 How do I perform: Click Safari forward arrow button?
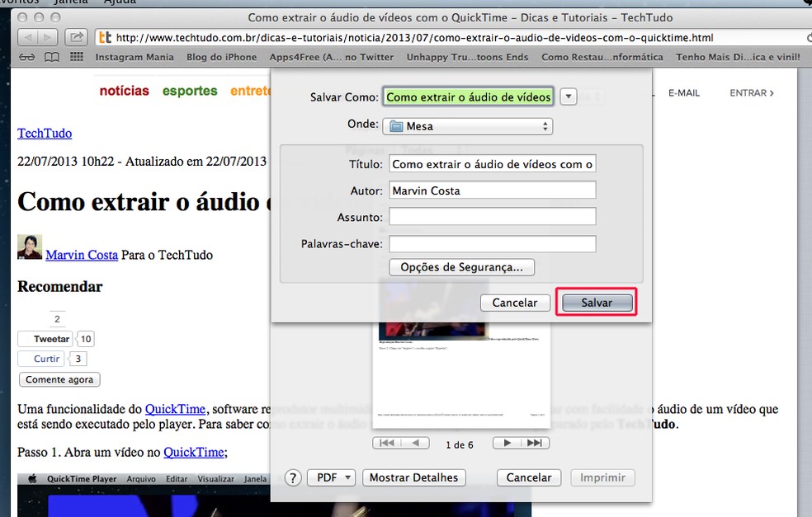(47, 37)
